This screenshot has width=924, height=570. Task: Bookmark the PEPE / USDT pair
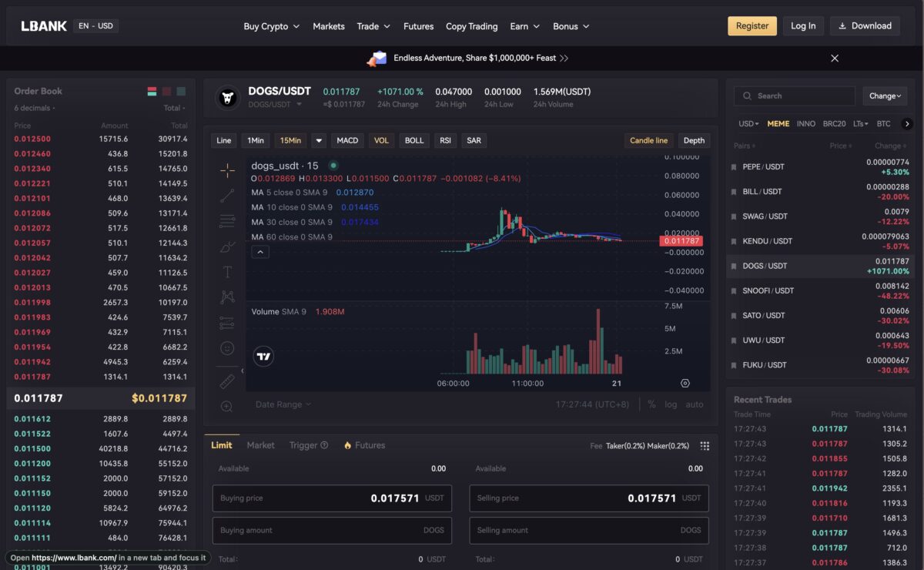click(734, 167)
